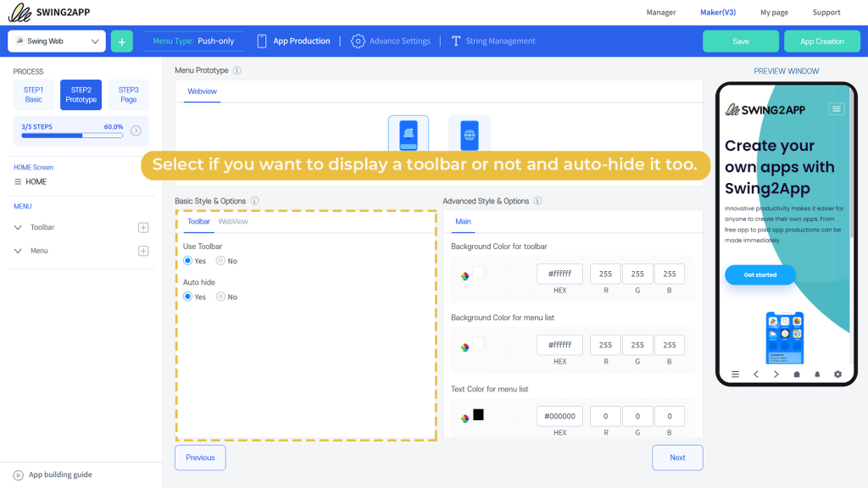Open the Main advanced style tab
Image resolution: width=868 pixels, height=488 pixels.
(x=464, y=221)
